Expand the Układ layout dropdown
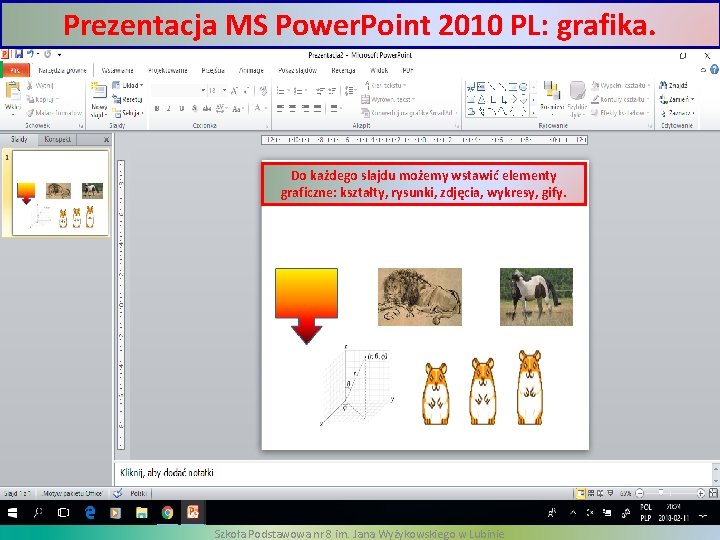720x540 pixels. pyautogui.click(x=128, y=85)
